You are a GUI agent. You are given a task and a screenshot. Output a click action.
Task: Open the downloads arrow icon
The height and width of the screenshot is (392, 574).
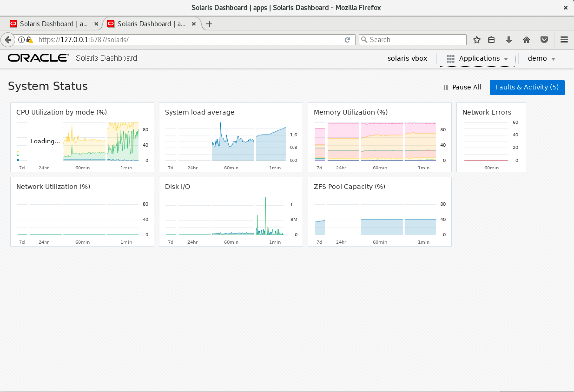(x=509, y=40)
